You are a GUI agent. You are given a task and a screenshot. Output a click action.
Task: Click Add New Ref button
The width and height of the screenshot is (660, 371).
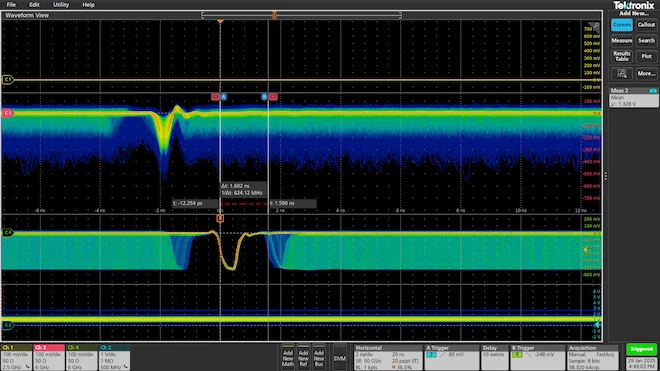point(303,358)
